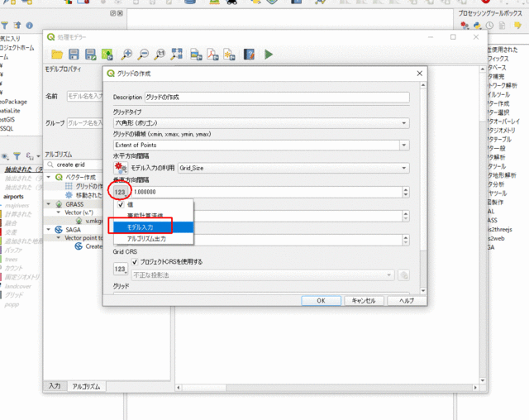The width and height of the screenshot is (529, 420).
Task: Click the OK button
Action: [x=321, y=300]
